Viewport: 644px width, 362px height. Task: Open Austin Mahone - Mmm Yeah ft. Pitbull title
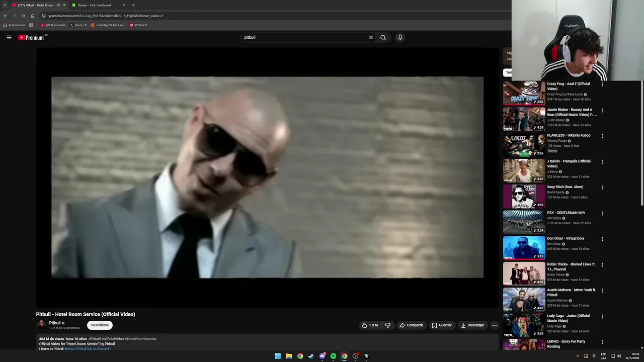[x=572, y=293]
